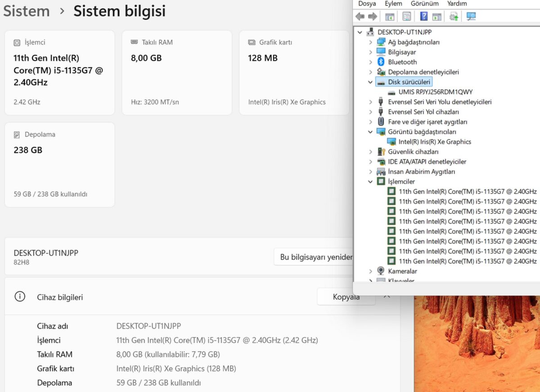Click the blue Help question-mark icon

(423, 17)
